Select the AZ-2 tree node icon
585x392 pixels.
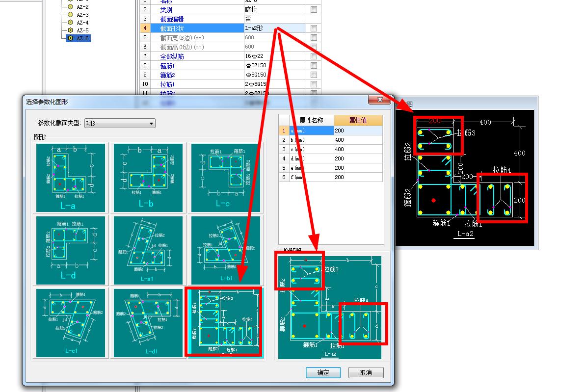click(x=70, y=7)
